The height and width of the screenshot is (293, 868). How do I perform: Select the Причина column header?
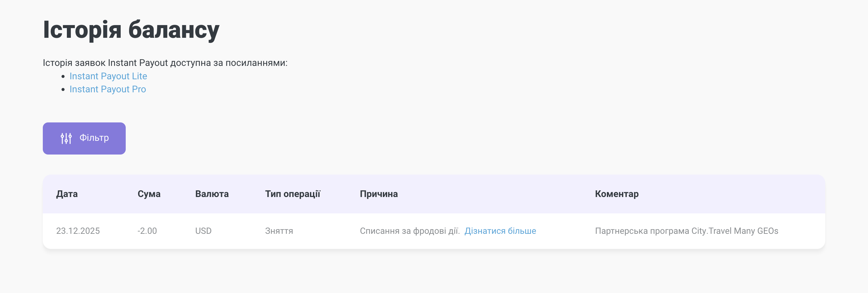pos(378,194)
